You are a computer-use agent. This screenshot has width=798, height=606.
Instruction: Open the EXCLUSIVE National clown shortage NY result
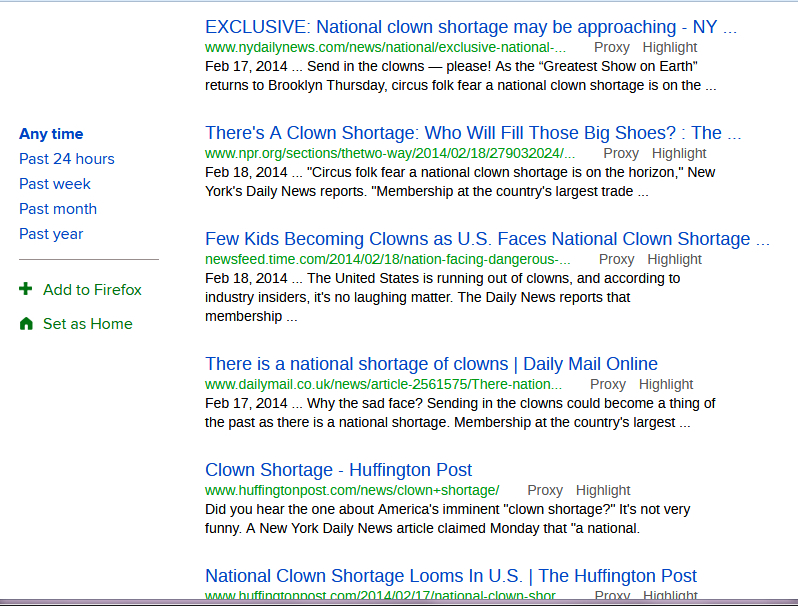(471, 27)
